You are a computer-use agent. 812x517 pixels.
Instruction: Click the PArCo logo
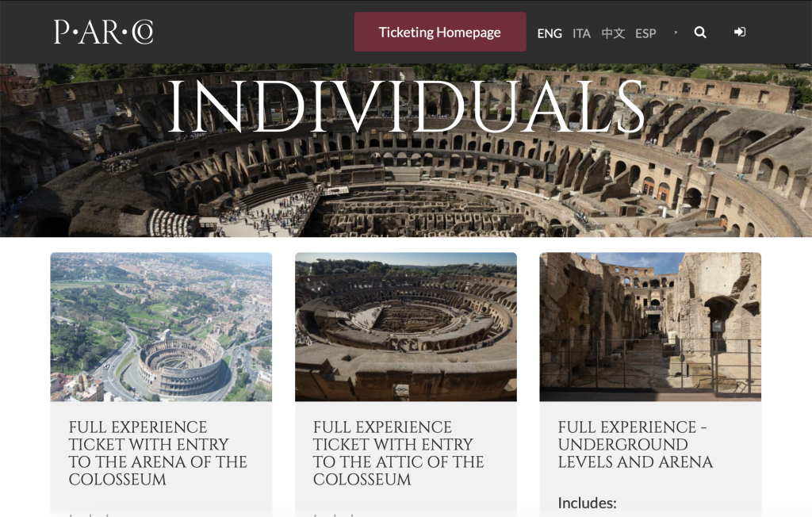pos(104,32)
